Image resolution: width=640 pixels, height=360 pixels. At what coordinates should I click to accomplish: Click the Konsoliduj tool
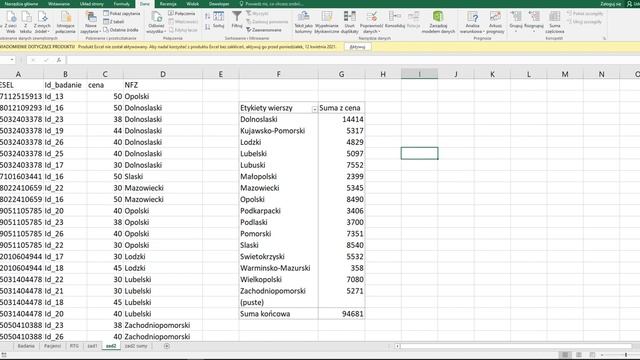click(395, 20)
